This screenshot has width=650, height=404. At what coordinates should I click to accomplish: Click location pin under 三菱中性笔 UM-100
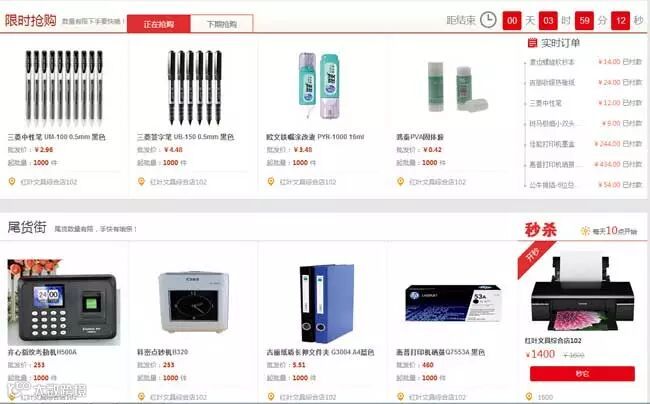pyautogui.click(x=12, y=181)
